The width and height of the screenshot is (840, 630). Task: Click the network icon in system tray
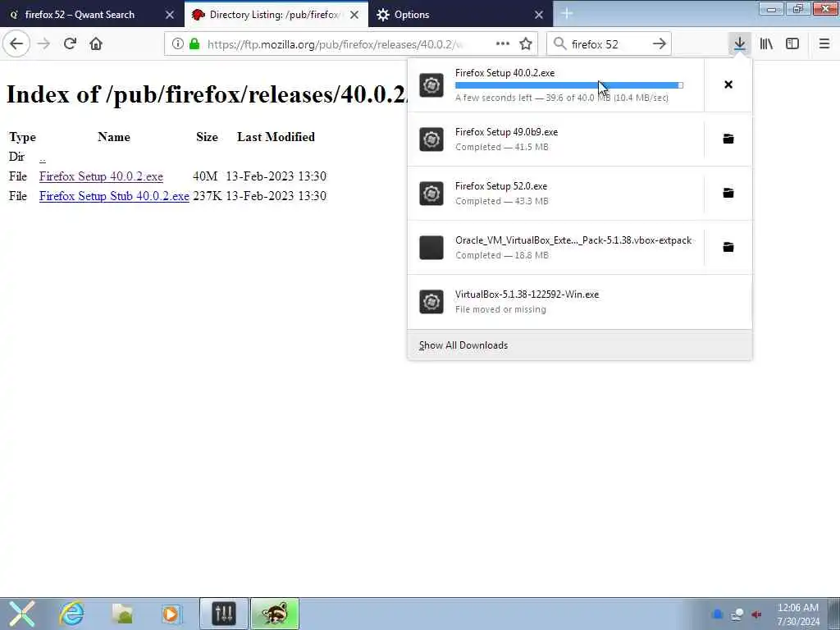[x=737, y=614]
